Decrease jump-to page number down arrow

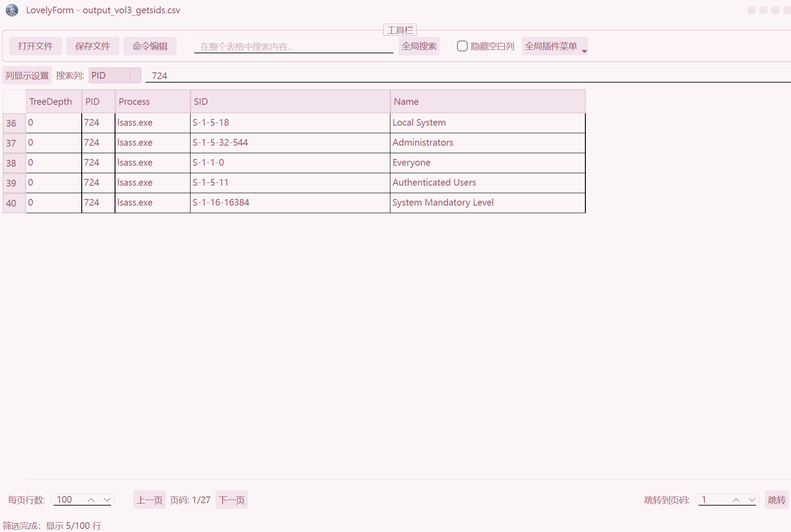tap(752, 500)
